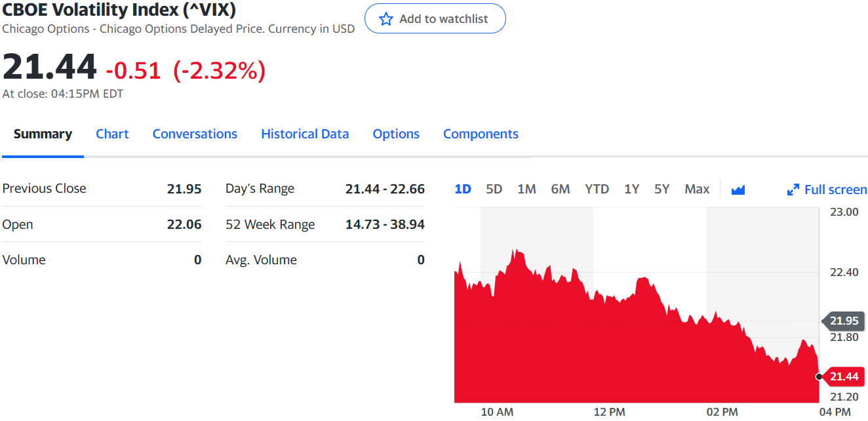Click the Open value 22.06
Image resolution: width=868 pixels, height=421 pixels.
point(184,224)
